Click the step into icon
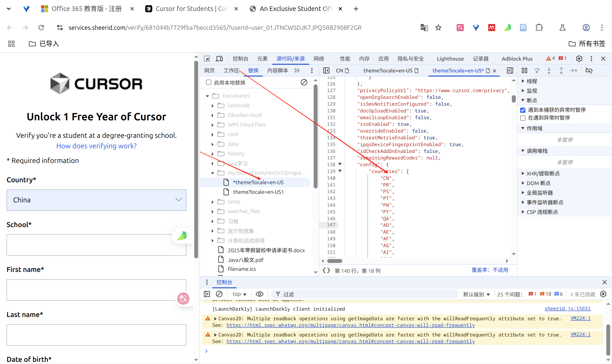612x364 pixels. [549, 71]
